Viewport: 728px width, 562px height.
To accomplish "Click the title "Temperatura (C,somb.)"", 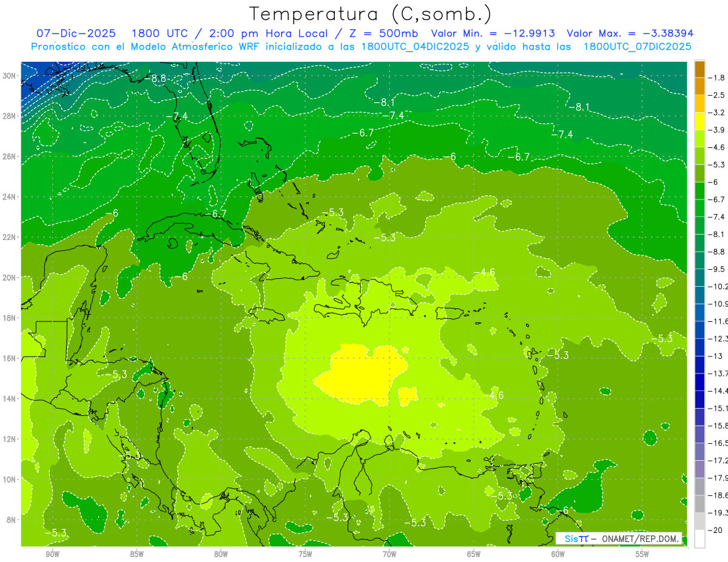I will tap(370, 13).
